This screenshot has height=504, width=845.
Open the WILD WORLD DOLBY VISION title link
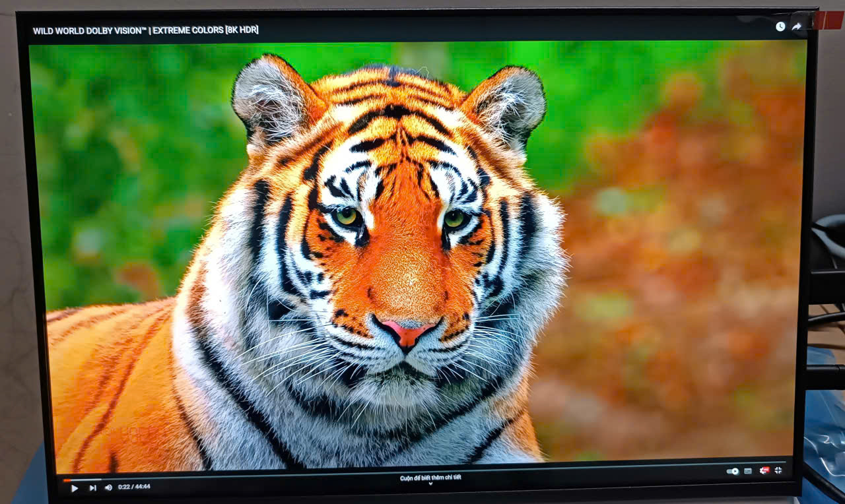point(145,30)
